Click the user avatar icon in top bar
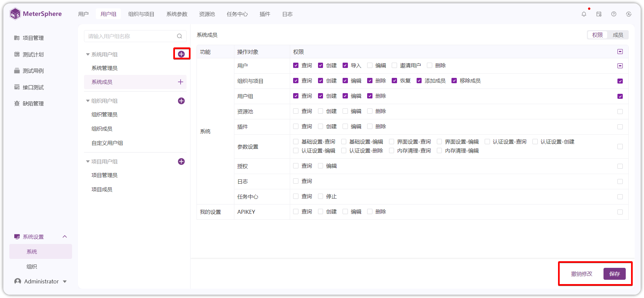Image resolution: width=644 pixels, height=298 pixels. click(629, 14)
